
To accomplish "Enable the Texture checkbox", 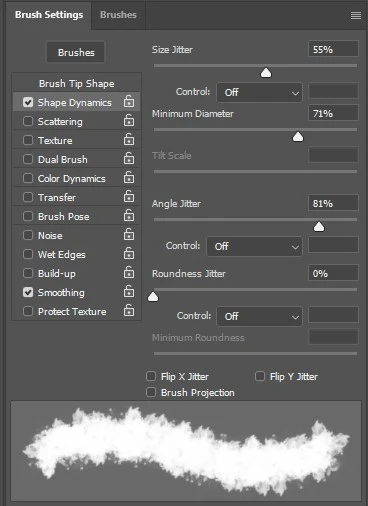I will [x=28, y=140].
